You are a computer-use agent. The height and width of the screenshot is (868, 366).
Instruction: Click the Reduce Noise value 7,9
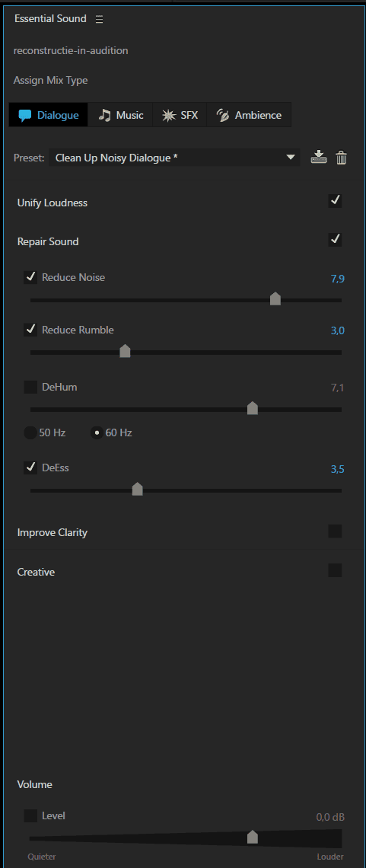[x=338, y=279]
